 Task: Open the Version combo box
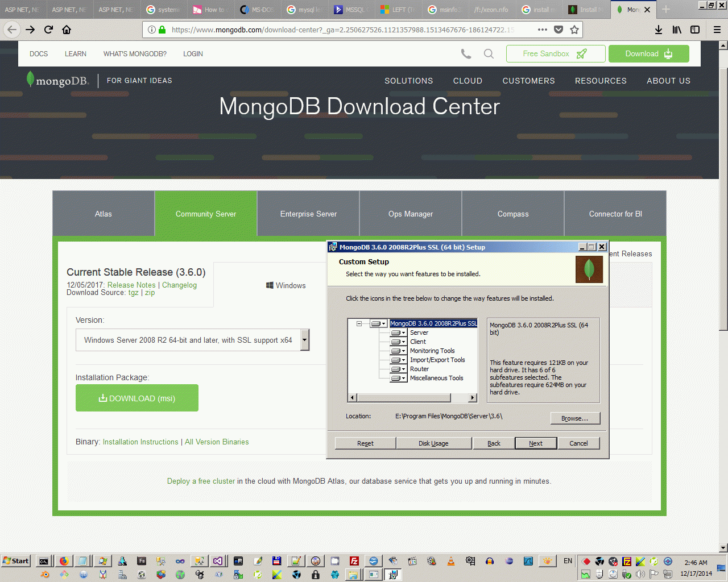pyautogui.click(x=192, y=340)
